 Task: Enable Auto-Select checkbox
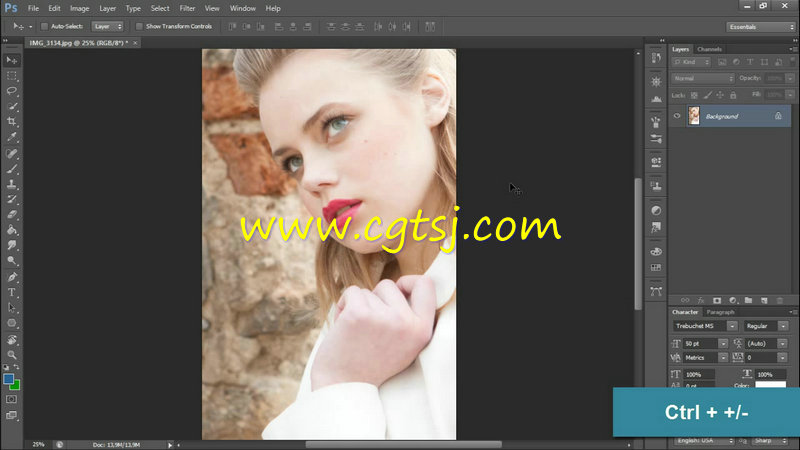pyautogui.click(x=44, y=27)
